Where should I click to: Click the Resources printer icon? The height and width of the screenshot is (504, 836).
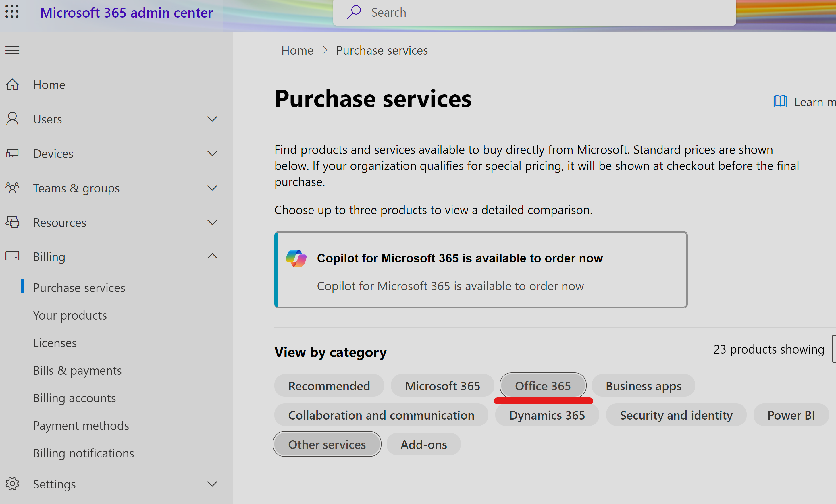pos(12,222)
